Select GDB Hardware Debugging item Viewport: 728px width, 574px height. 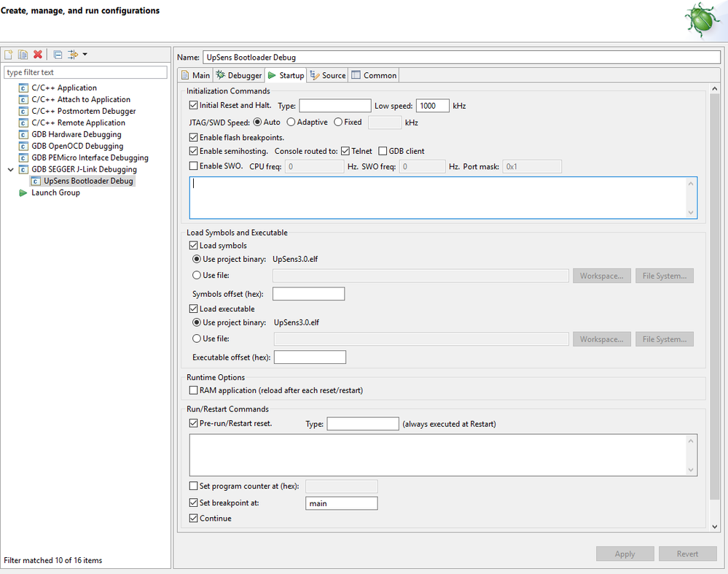(x=76, y=134)
